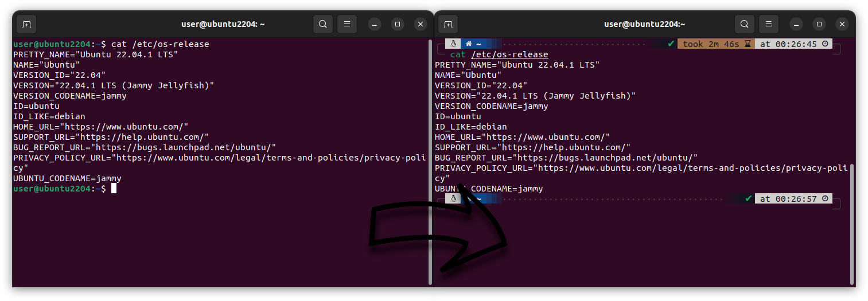Image resolution: width=868 pixels, height=301 pixels.
Task: Click ID=ubuntu line in left terminal
Action: (36, 106)
